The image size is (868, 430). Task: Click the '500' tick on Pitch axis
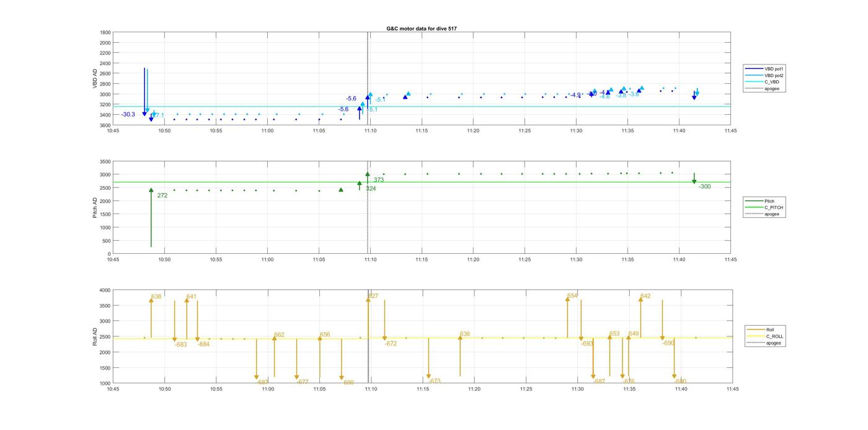(107, 241)
